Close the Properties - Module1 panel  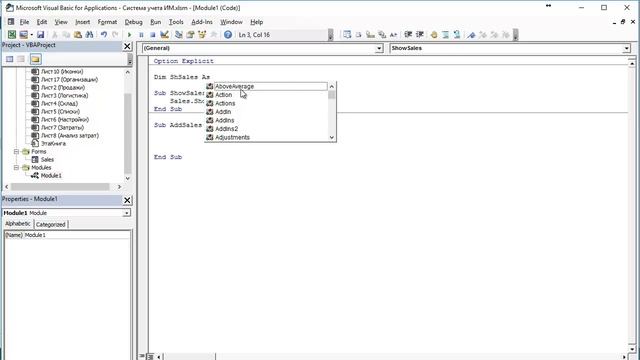[x=127, y=200]
